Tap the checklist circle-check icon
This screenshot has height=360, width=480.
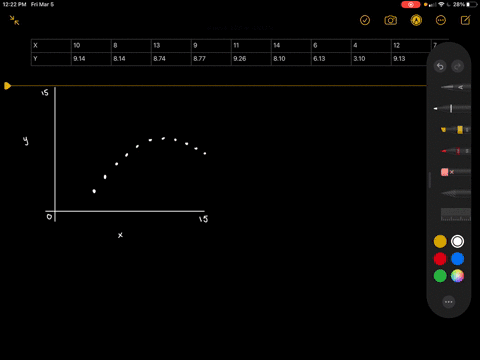click(x=365, y=20)
